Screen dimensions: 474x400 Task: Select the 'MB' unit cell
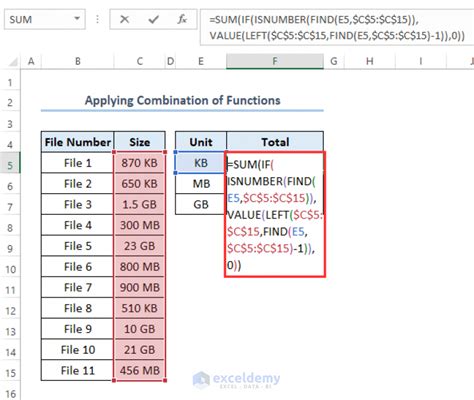pyautogui.click(x=201, y=184)
